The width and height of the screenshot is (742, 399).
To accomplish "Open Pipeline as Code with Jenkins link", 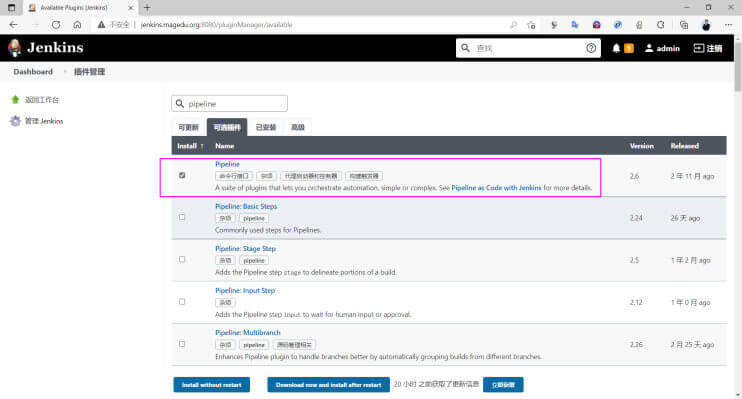I will tap(496, 188).
